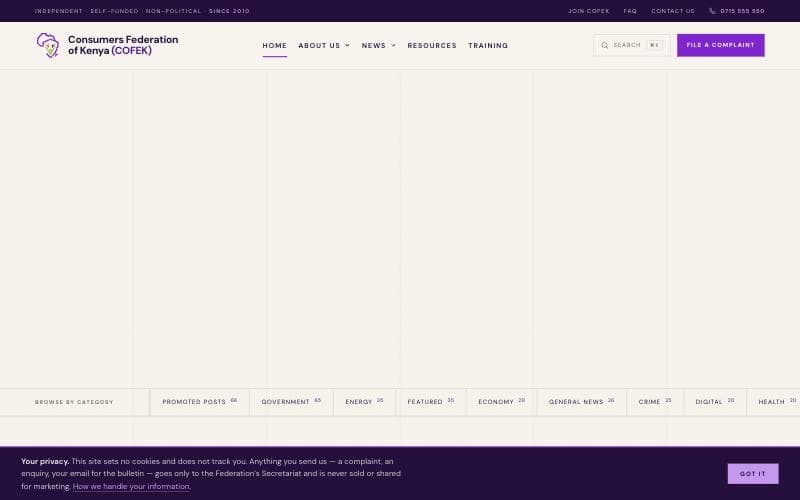Viewport: 800px width, 500px height.
Task: Dismiss privacy banner with Got It
Action: [753, 473]
